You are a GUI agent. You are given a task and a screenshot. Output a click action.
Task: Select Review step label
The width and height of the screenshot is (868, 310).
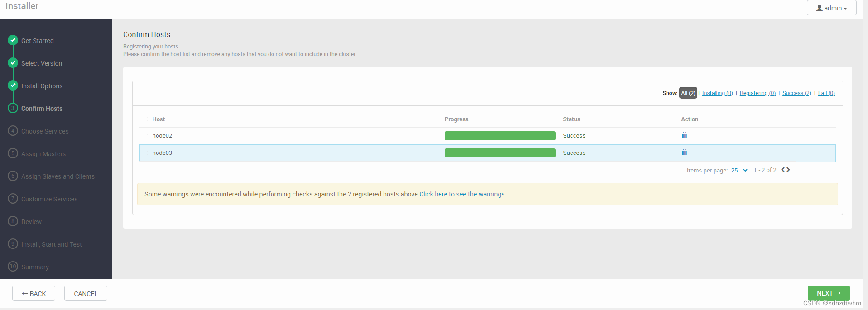click(x=31, y=222)
